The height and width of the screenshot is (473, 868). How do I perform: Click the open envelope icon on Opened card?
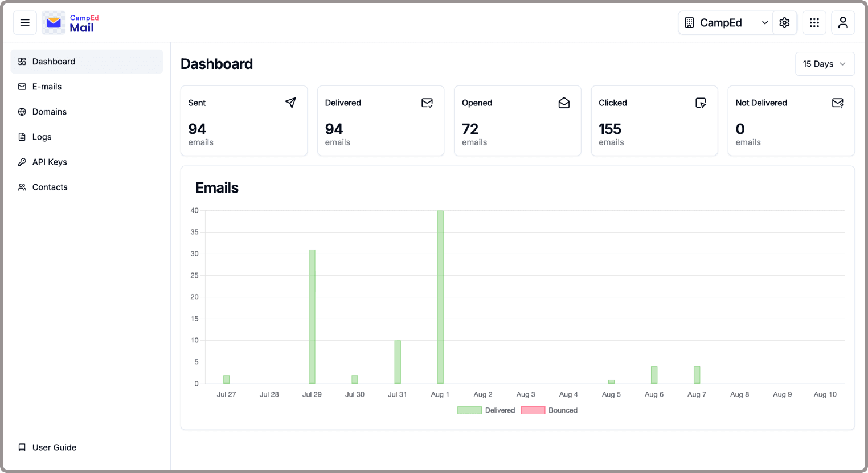coord(564,103)
